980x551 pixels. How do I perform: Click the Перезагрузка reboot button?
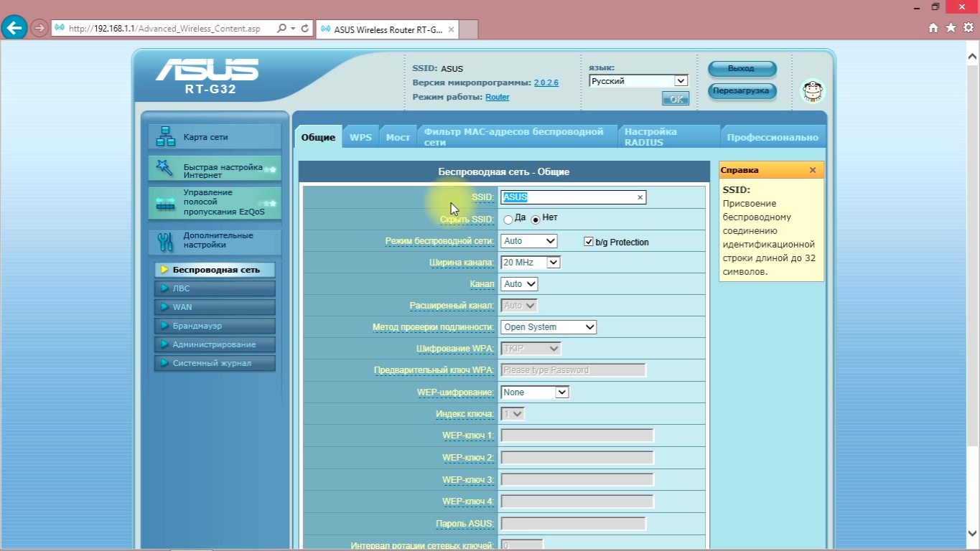(x=742, y=91)
